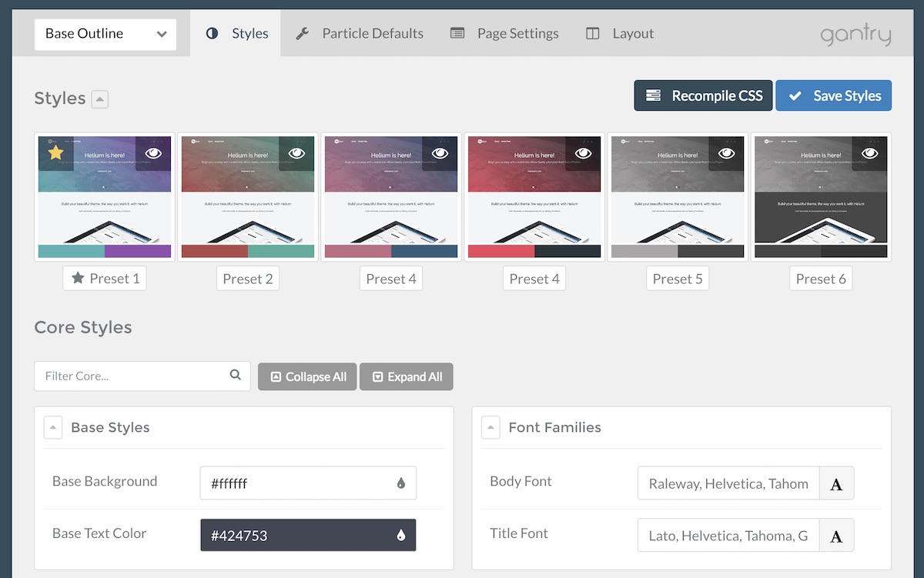Click the droplet icon for Base Text Color

pyautogui.click(x=402, y=534)
